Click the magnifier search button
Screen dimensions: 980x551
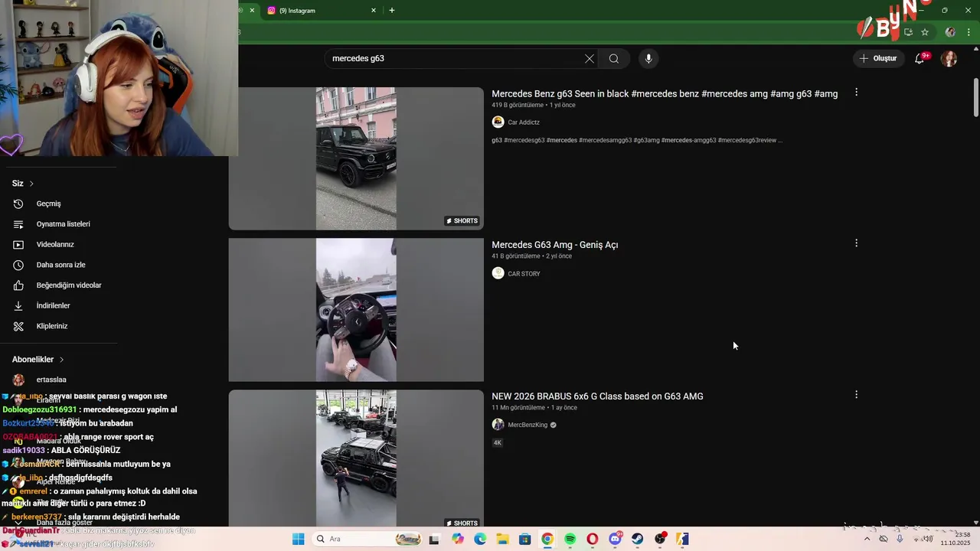(614, 59)
